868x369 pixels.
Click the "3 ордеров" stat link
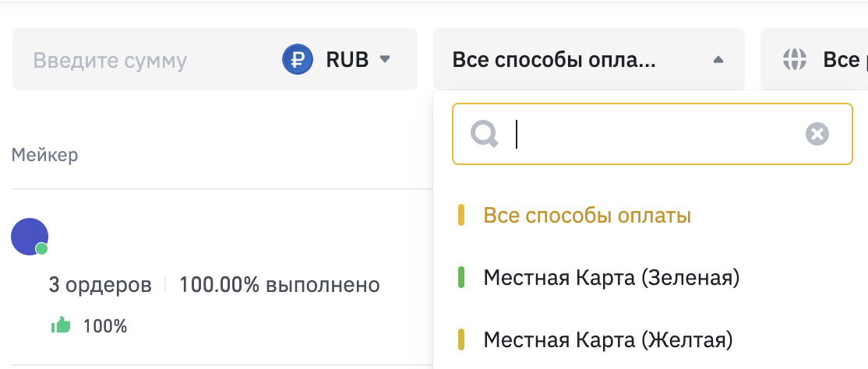click(x=100, y=285)
